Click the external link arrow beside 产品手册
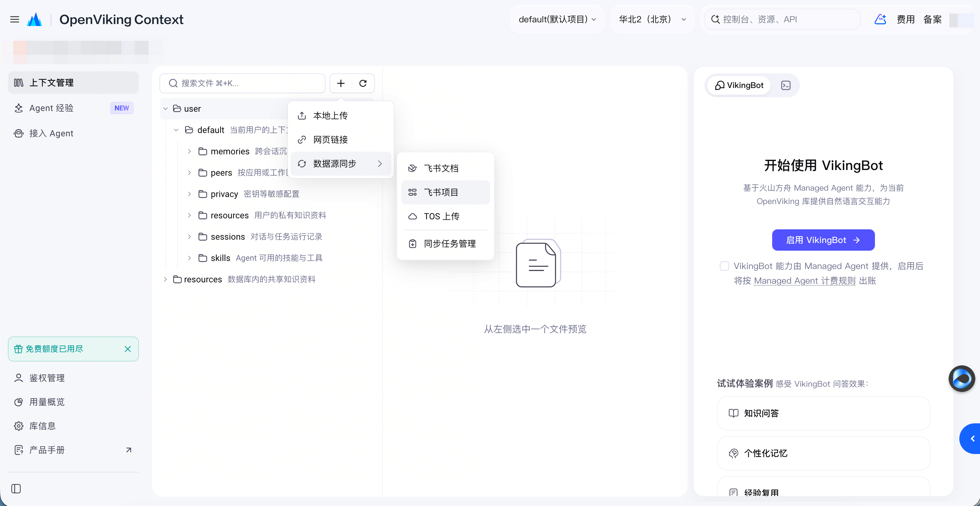Image resolution: width=980 pixels, height=506 pixels. 128,450
